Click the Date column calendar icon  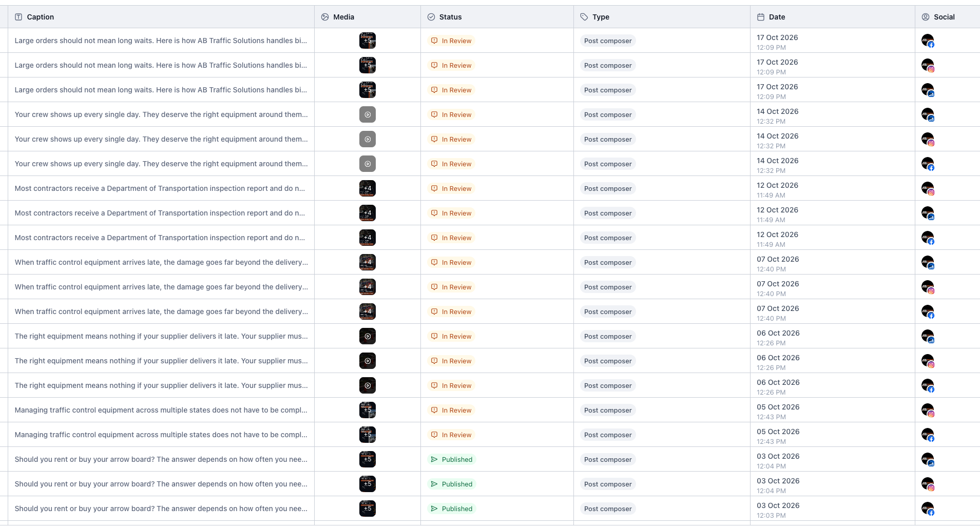tap(761, 17)
